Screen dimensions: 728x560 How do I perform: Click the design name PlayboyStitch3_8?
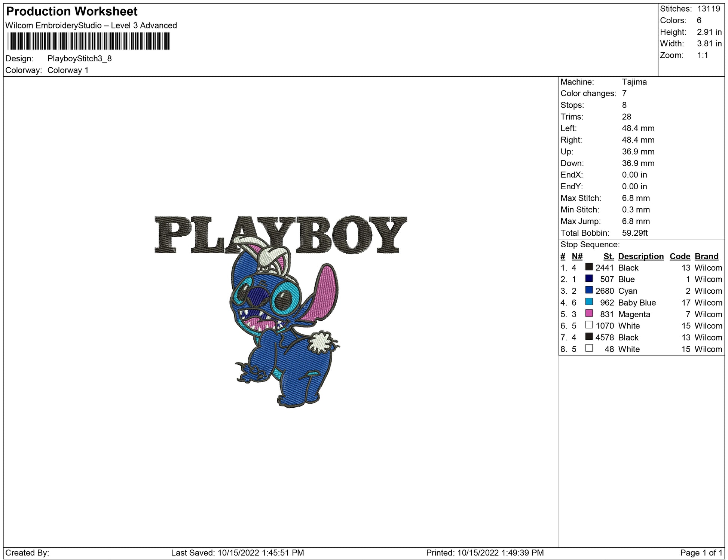pos(79,58)
